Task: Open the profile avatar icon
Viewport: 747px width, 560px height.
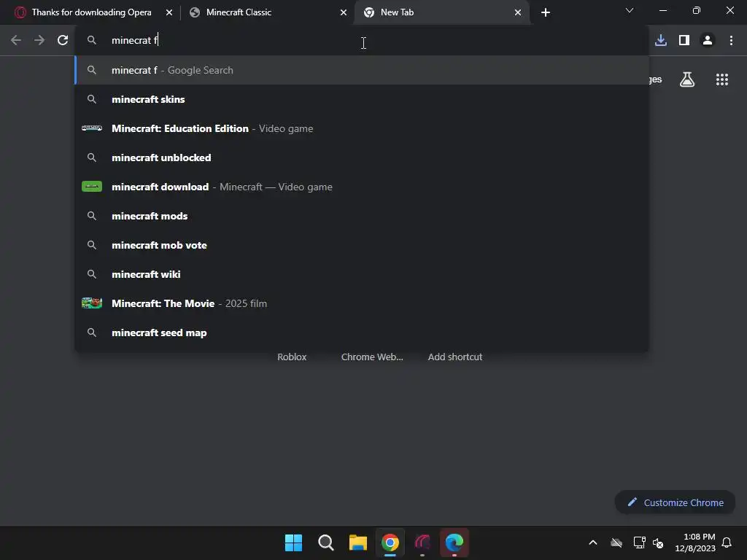Action: (x=708, y=41)
